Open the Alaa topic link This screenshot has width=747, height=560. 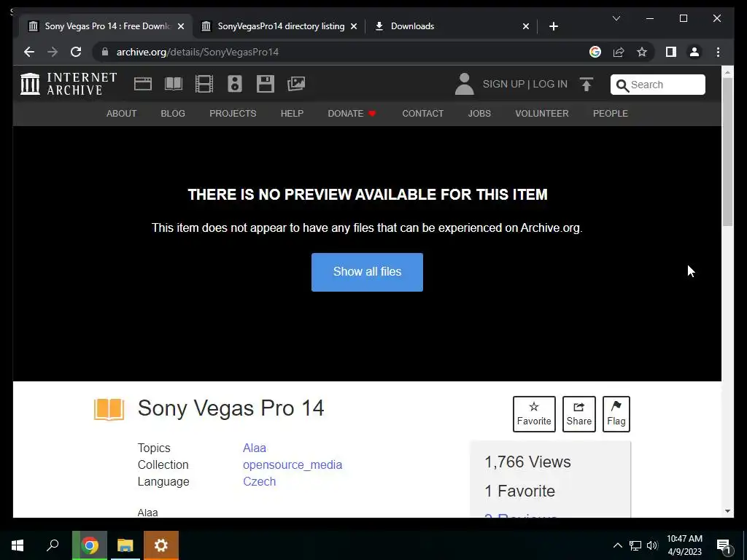click(255, 448)
